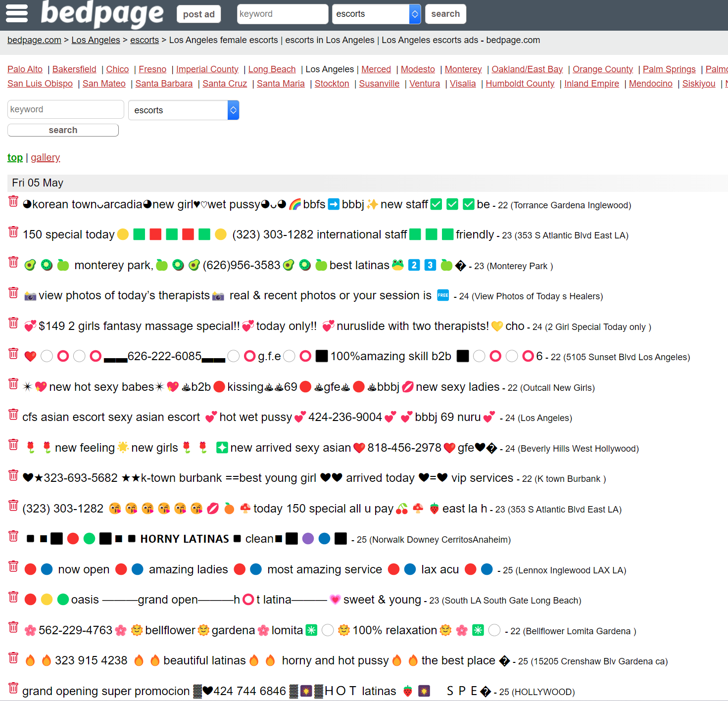Viewport: 728px width, 701px height.
Task: Open Visalia city link
Action: click(463, 84)
